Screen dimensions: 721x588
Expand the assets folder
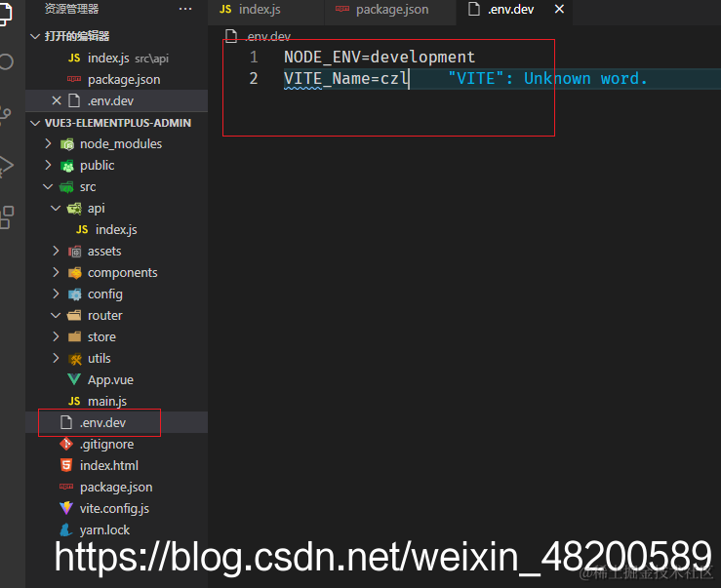click(x=56, y=251)
